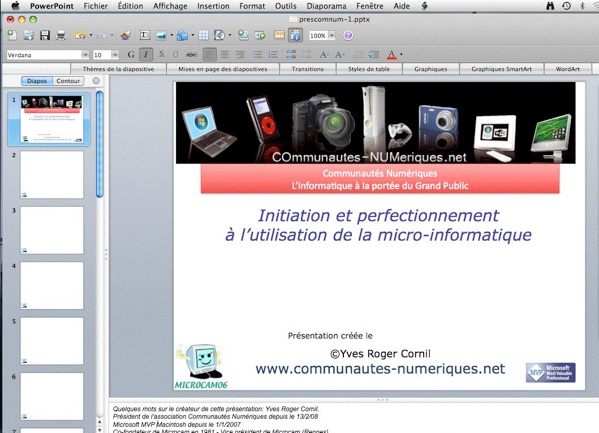
Task: Open the Fichier menu
Action: coord(96,6)
